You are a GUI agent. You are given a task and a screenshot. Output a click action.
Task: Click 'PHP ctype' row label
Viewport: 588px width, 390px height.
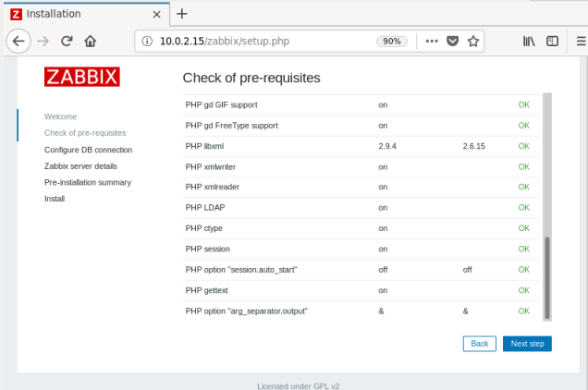point(203,228)
